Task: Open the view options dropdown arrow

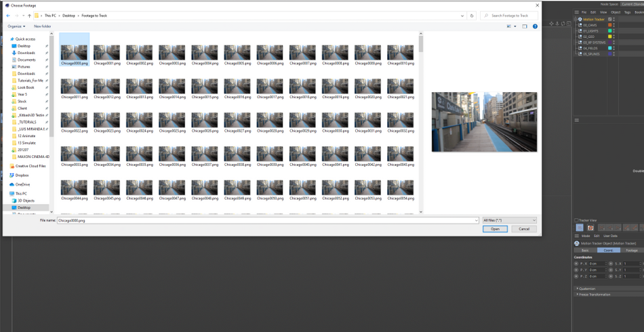Action: click(515, 26)
